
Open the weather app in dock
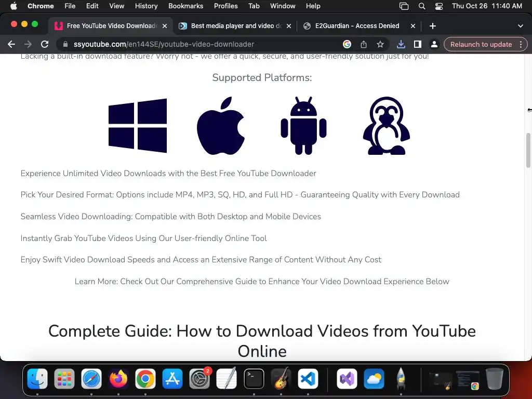374,379
